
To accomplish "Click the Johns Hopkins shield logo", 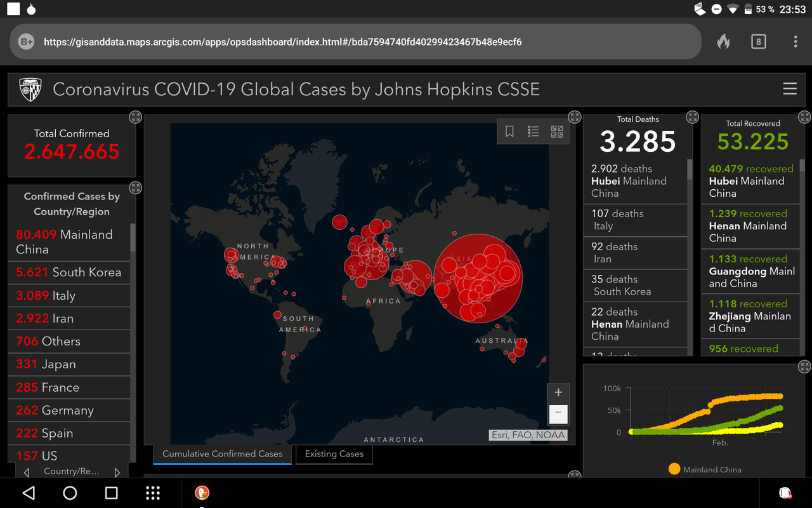I will click(x=31, y=90).
